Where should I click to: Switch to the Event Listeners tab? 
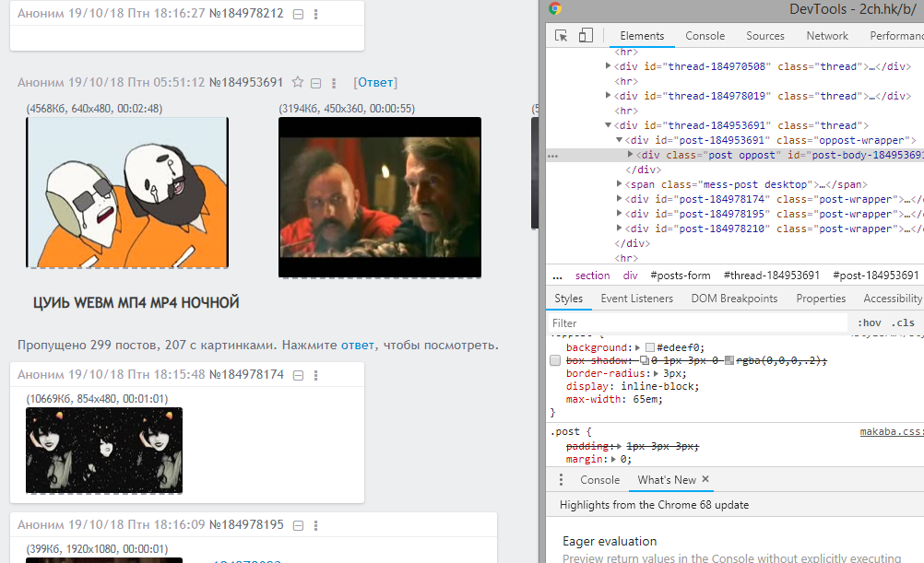636,299
